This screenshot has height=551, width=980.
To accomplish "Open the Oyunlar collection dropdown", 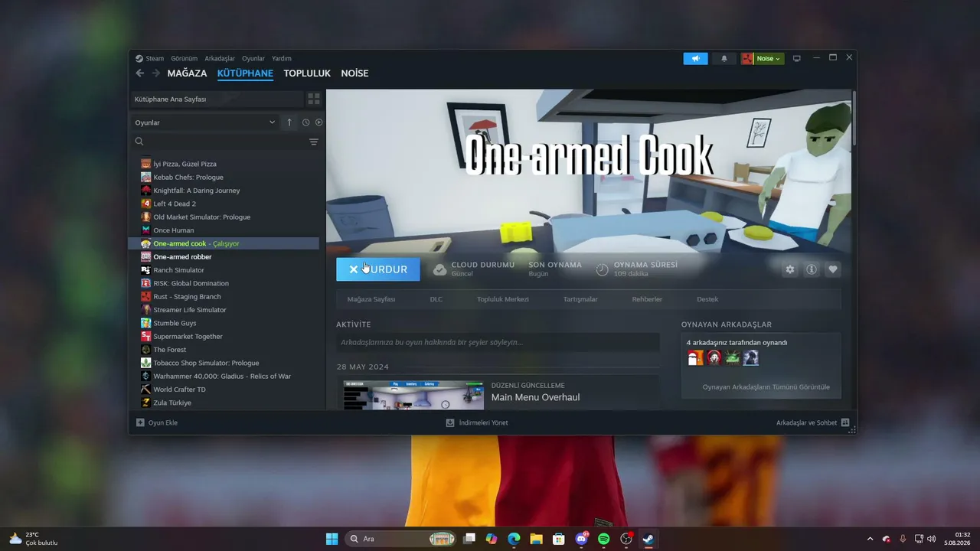I will (x=205, y=122).
